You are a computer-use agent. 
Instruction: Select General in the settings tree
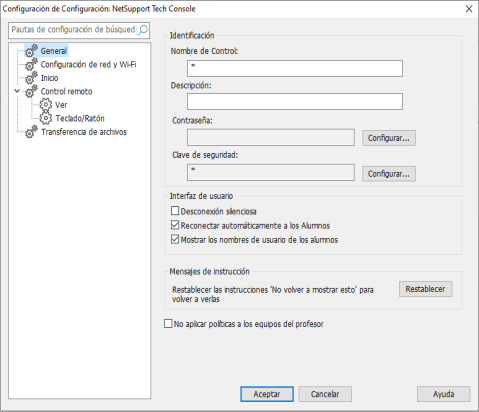[54, 51]
